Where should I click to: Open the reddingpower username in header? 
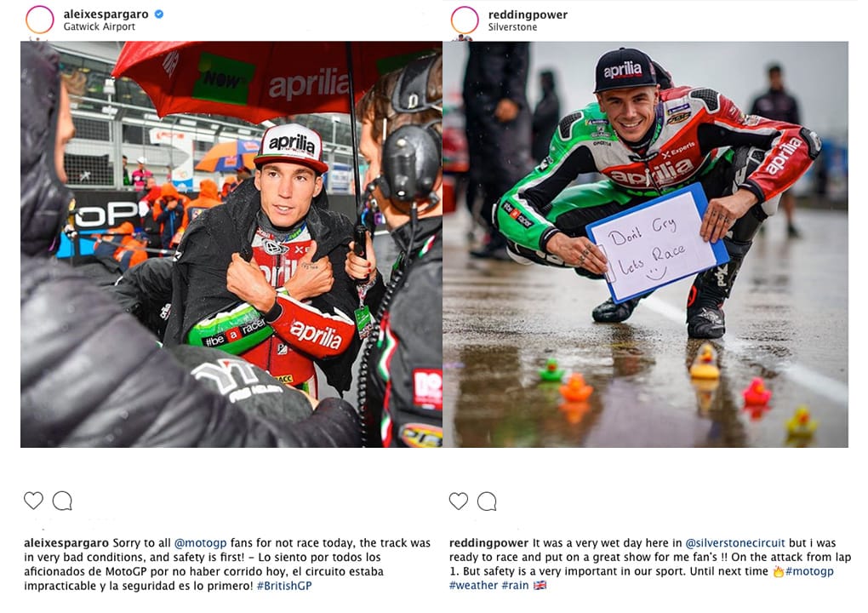click(528, 15)
